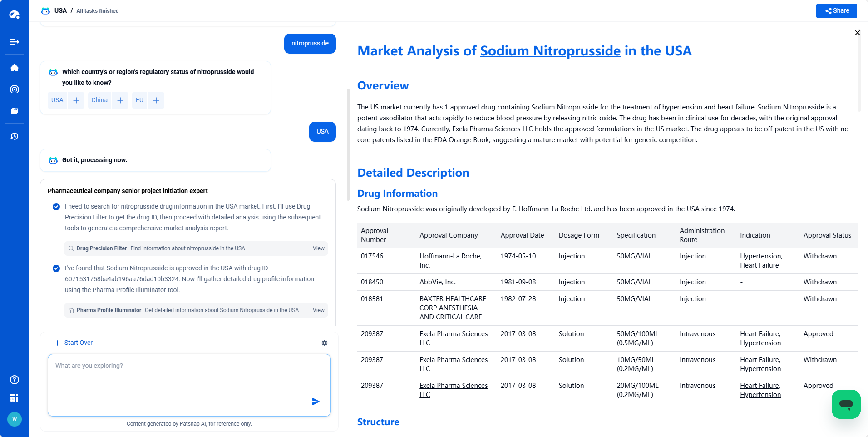Click Start Over to reset chat
The image size is (868, 437).
pyautogui.click(x=74, y=343)
